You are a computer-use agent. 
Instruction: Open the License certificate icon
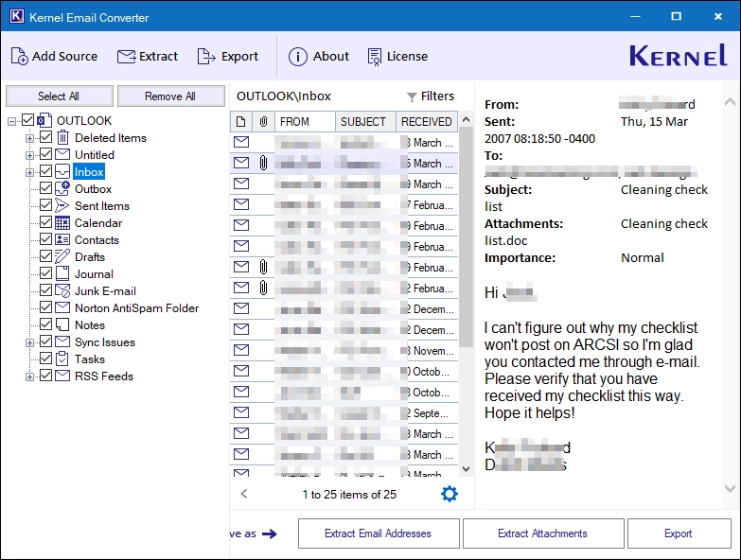[x=374, y=57]
